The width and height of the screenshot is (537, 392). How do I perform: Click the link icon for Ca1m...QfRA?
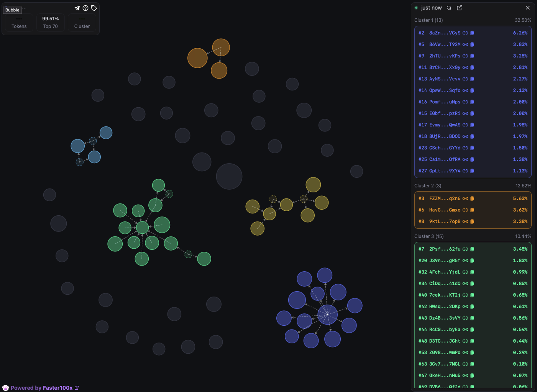coord(465,159)
